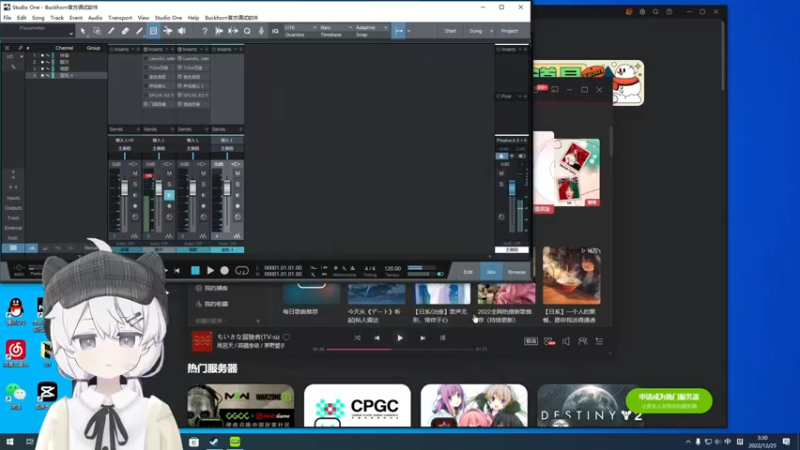Adjust the channel 4 volume fader
The height and width of the screenshot is (450, 800).
[x=227, y=188]
